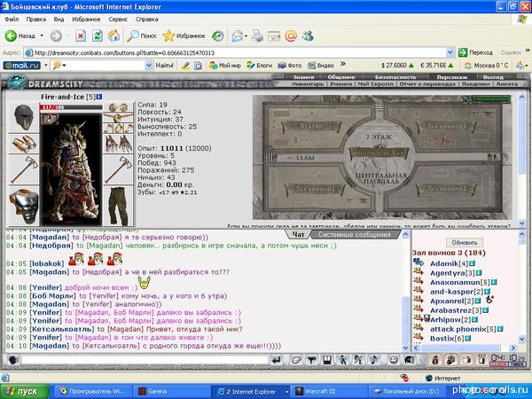Click the smiley face emoticon icon
The height and width of the screenshot is (399, 532).
tap(394, 360)
